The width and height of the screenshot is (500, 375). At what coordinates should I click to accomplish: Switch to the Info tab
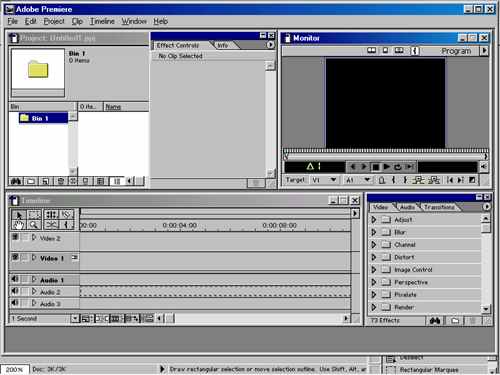[x=223, y=45]
